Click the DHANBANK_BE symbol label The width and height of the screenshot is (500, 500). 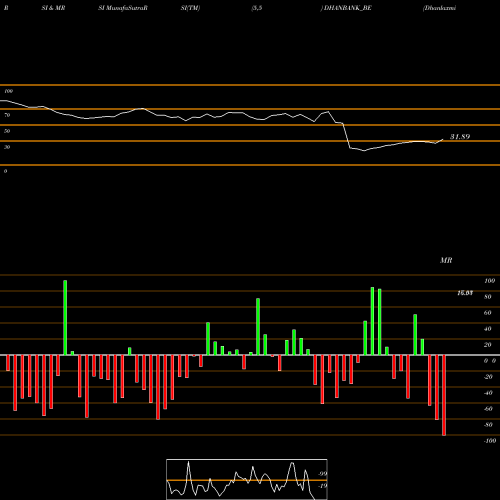(348, 8)
